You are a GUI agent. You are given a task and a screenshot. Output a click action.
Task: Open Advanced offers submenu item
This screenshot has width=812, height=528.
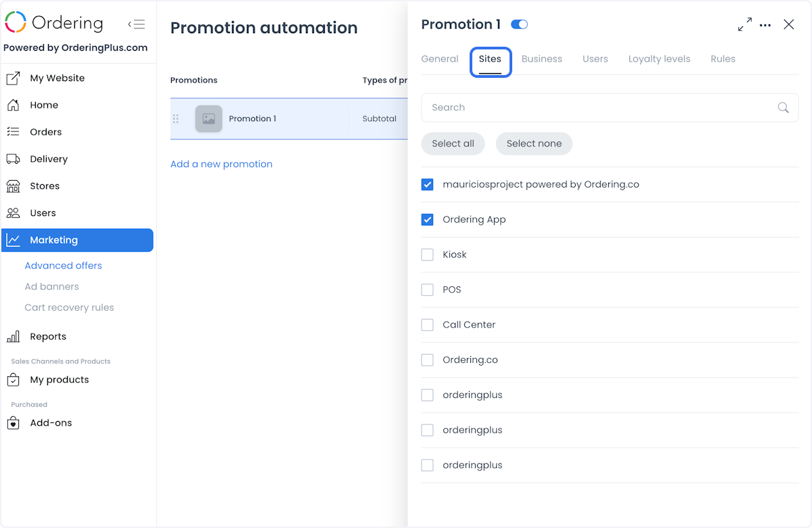pyautogui.click(x=64, y=265)
